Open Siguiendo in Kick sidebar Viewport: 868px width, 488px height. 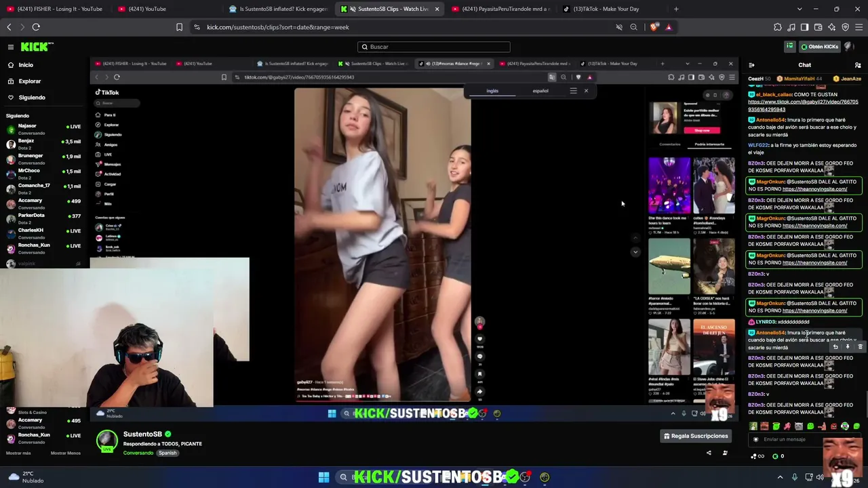32,98
